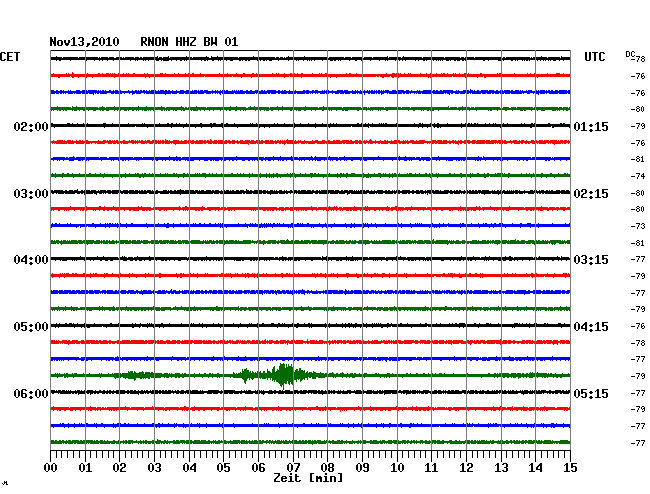
Task: Select minute tick label 00
Action: click(x=51, y=468)
